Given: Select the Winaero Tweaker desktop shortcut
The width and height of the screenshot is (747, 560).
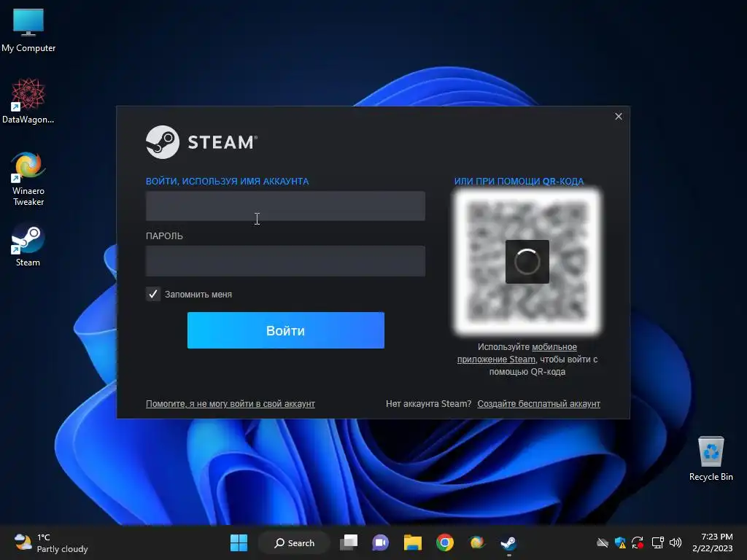Looking at the screenshot, I should coord(28,179).
